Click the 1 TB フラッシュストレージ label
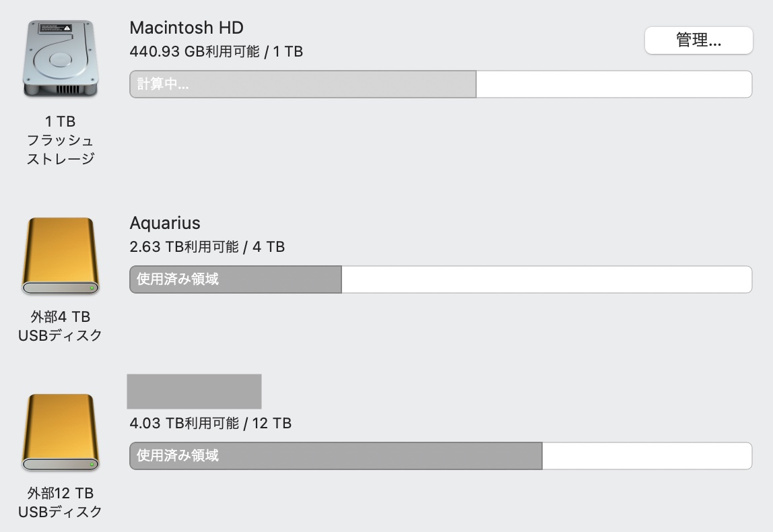The width and height of the screenshot is (773, 532). click(60, 140)
